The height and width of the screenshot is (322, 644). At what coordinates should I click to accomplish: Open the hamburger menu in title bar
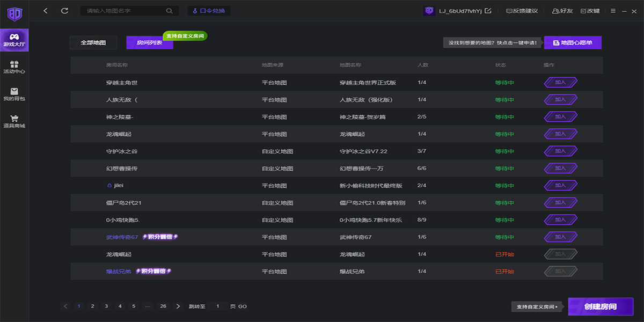pos(613,11)
